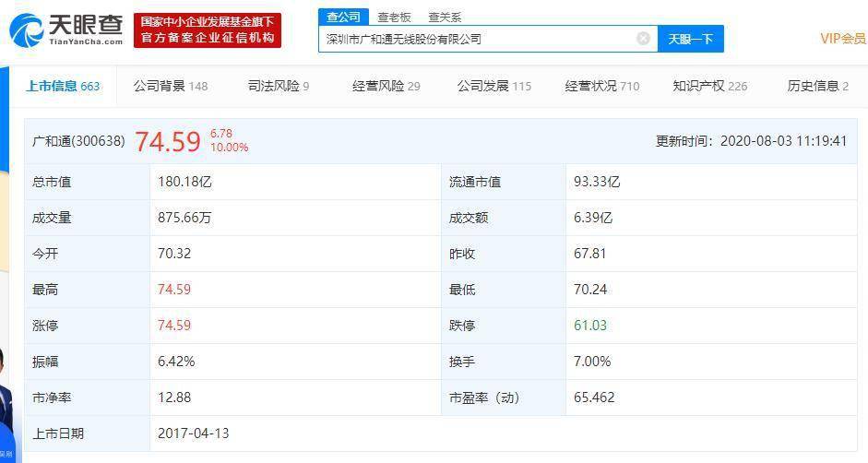Image resolution: width=868 pixels, height=463 pixels.
Task: Click the 昨收 label
Action: click(462, 254)
